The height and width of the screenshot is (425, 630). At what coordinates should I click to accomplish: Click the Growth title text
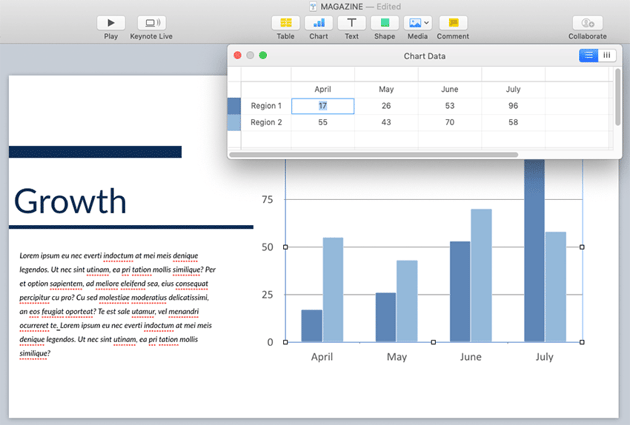71,202
